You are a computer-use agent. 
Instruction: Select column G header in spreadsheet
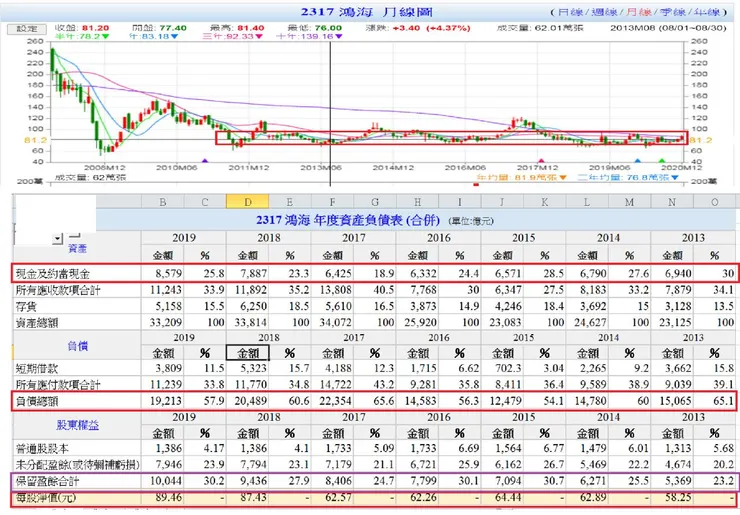375,202
